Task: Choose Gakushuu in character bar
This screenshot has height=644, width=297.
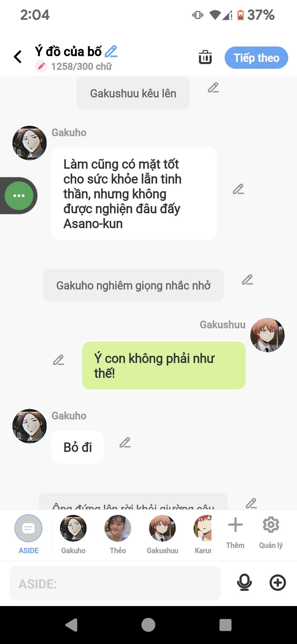Action: tap(162, 534)
